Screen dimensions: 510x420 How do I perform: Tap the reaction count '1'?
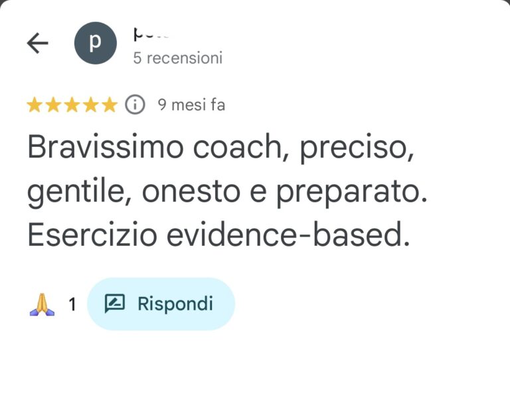[72, 304]
